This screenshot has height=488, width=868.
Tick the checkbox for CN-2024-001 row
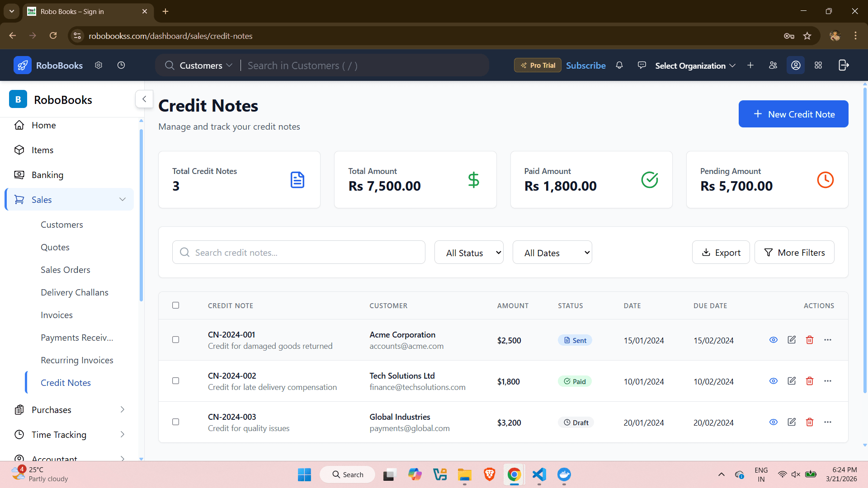(x=175, y=340)
